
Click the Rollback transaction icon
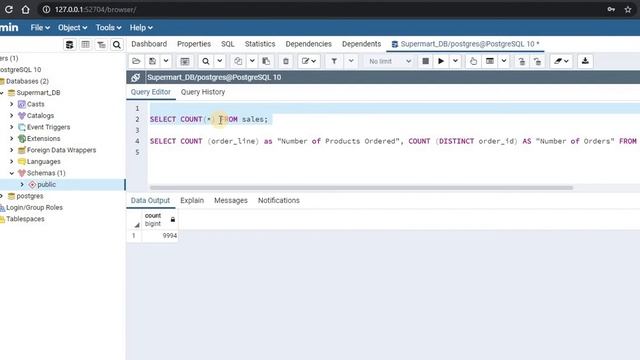[x=538, y=61]
